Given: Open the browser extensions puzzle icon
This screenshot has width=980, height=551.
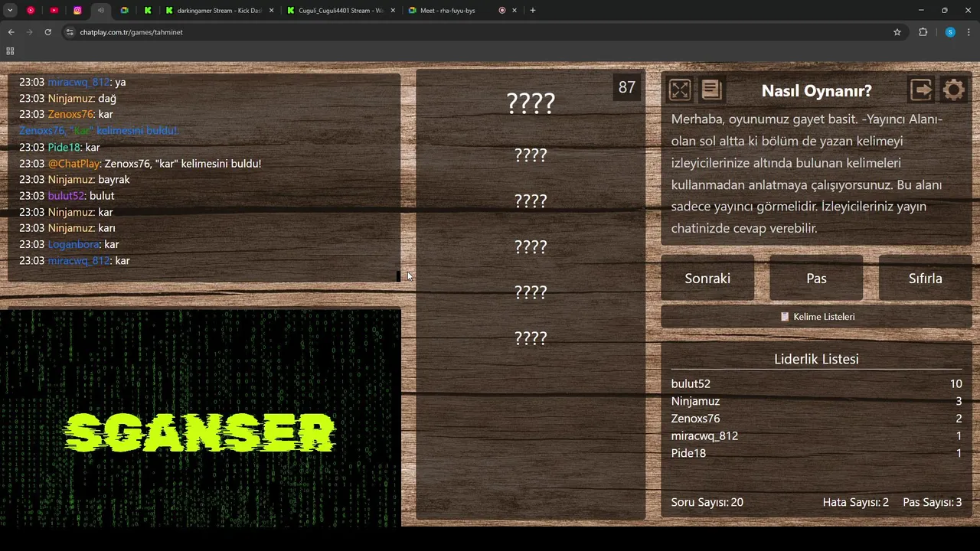Looking at the screenshot, I should coord(923,32).
